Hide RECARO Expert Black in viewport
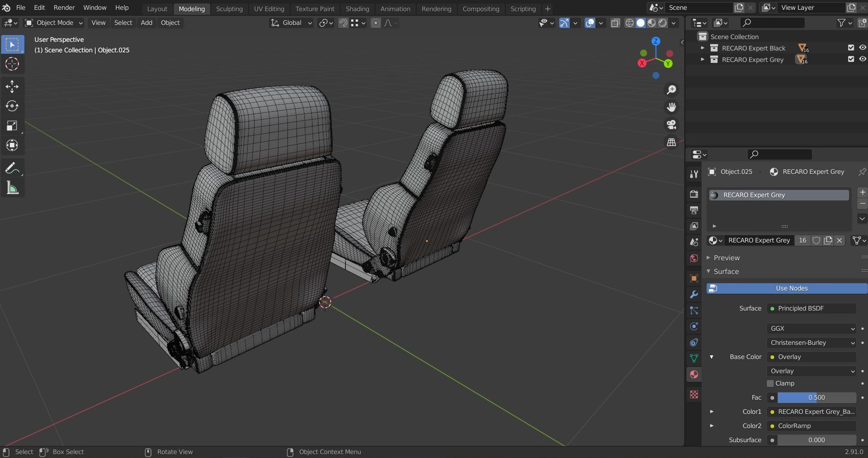 coord(863,48)
